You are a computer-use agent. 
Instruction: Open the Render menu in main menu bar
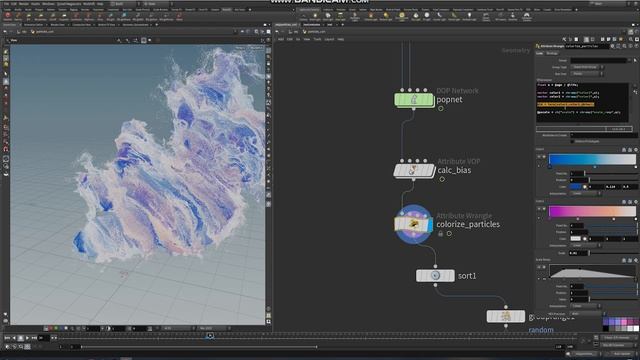24,4
